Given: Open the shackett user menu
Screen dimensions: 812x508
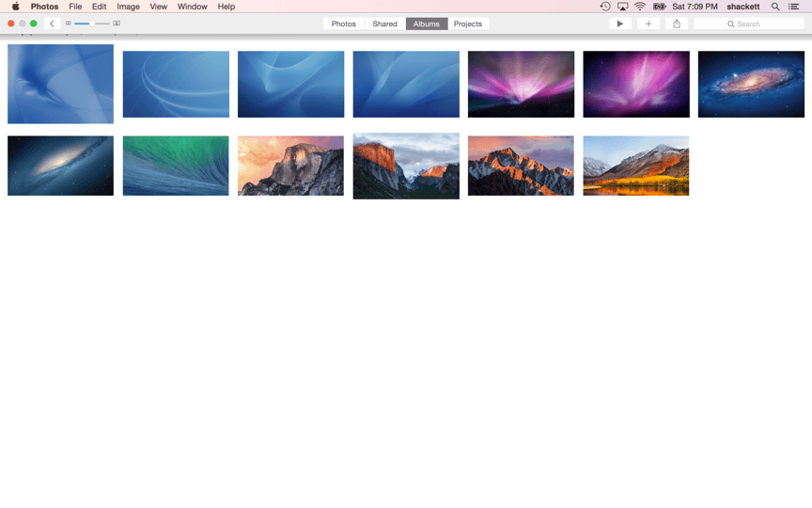Looking at the screenshot, I should tap(743, 7).
